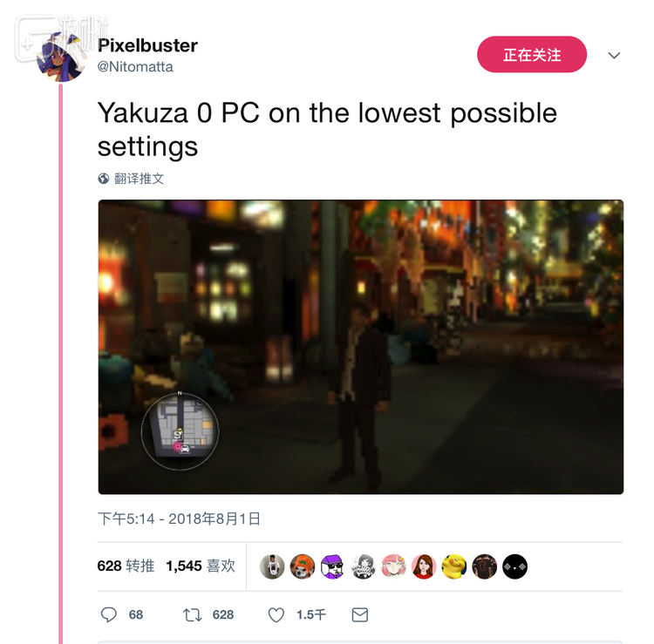
Task: Click the envelope direct message icon
Action: (360, 615)
